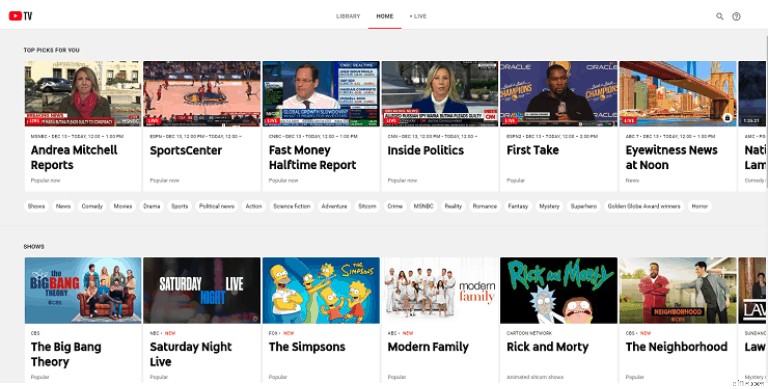
Task: Select the MSNBC chip
Action: [423, 206]
